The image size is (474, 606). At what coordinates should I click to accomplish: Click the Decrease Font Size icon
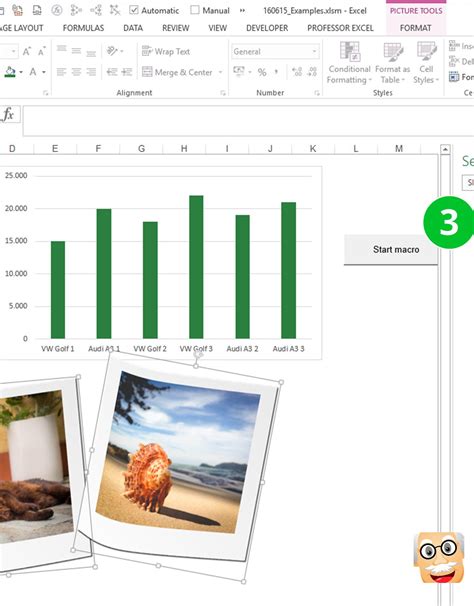click(x=41, y=51)
